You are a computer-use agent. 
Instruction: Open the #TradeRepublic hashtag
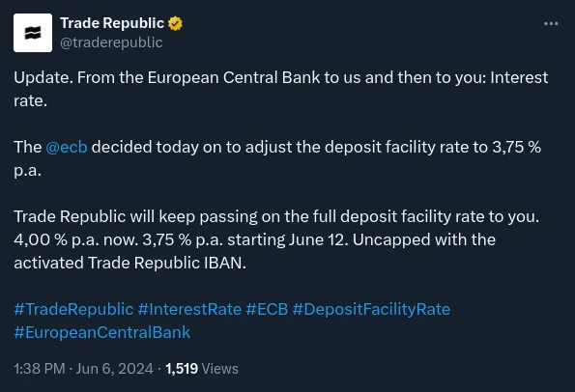pos(73,309)
